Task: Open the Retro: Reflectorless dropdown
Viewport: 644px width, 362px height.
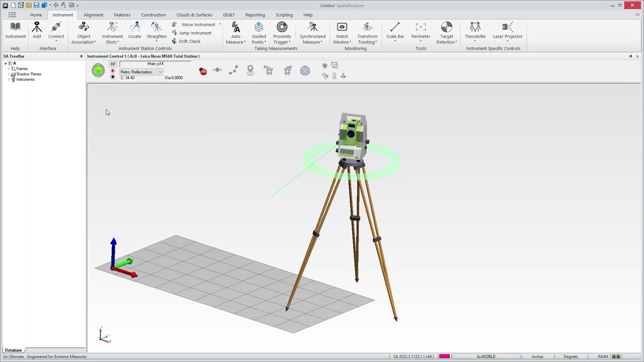Action: (x=141, y=72)
